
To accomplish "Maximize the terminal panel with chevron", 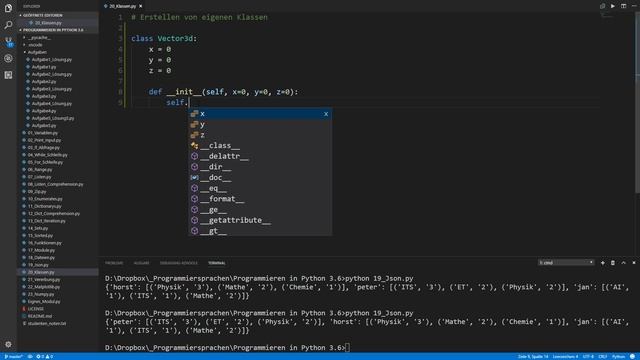I will click(623, 263).
